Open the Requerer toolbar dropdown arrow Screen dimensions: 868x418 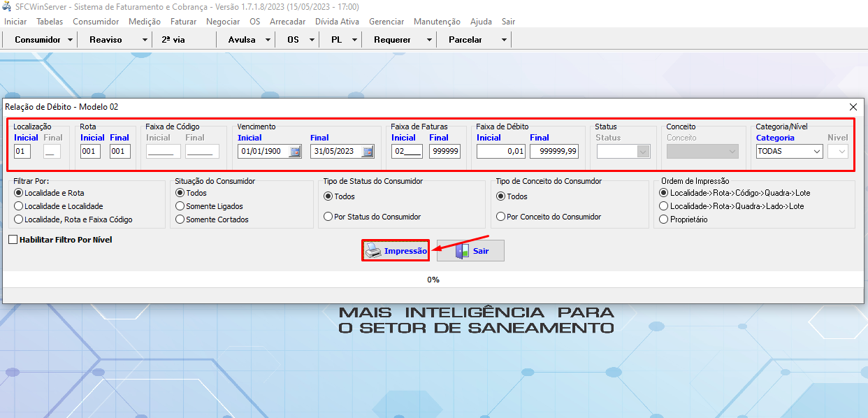click(429, 40)
